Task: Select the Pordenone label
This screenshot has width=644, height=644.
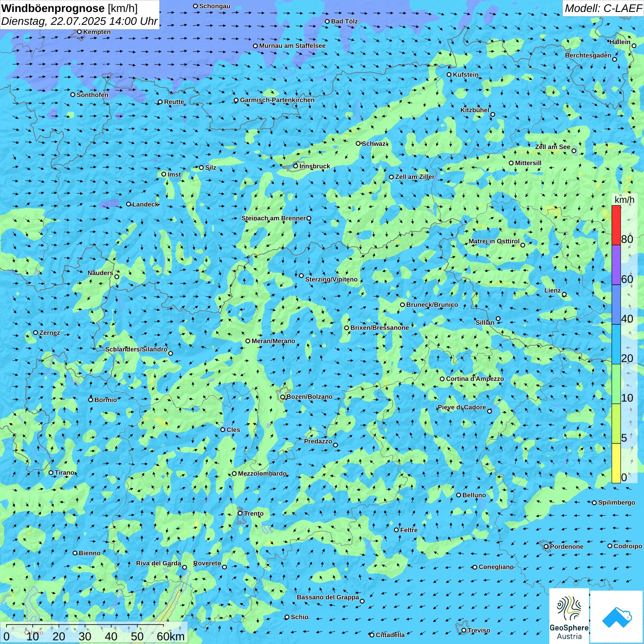Action: 566,546
